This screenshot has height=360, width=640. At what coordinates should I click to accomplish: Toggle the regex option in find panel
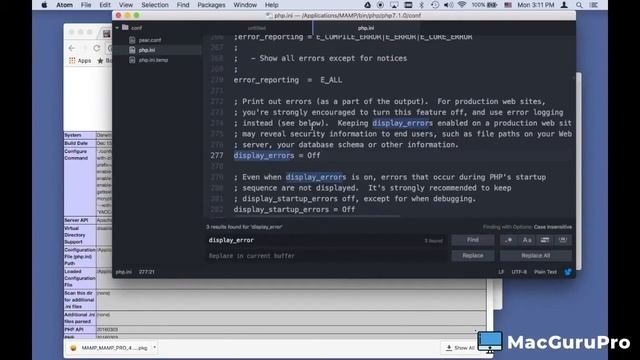[509, 240]
